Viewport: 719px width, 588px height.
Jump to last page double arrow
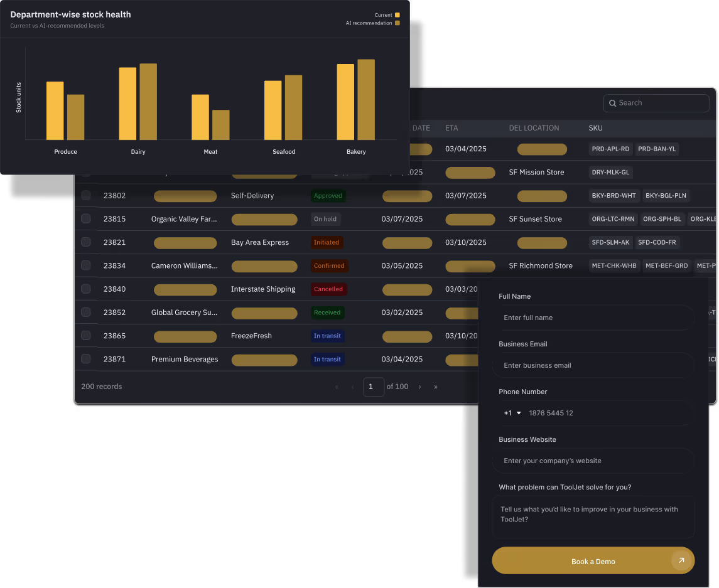436,387
